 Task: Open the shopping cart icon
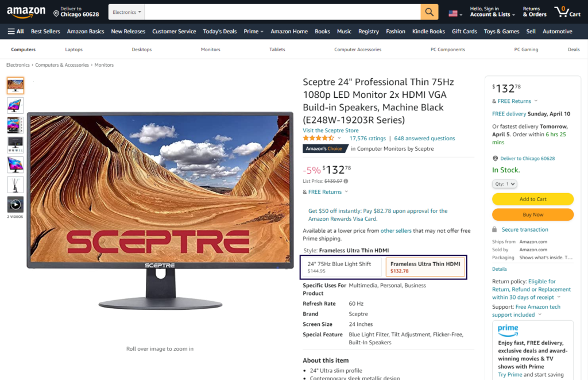point(567,12)
